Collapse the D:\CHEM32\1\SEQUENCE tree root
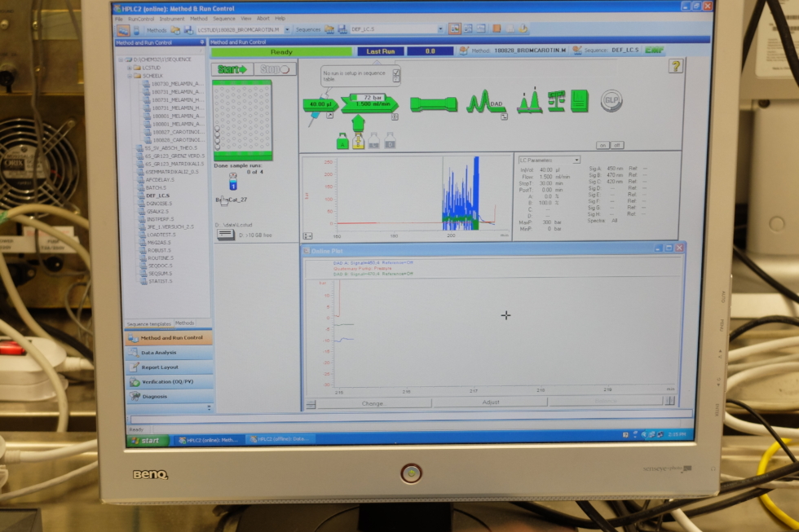799x532 pixels. click(121, 59)
